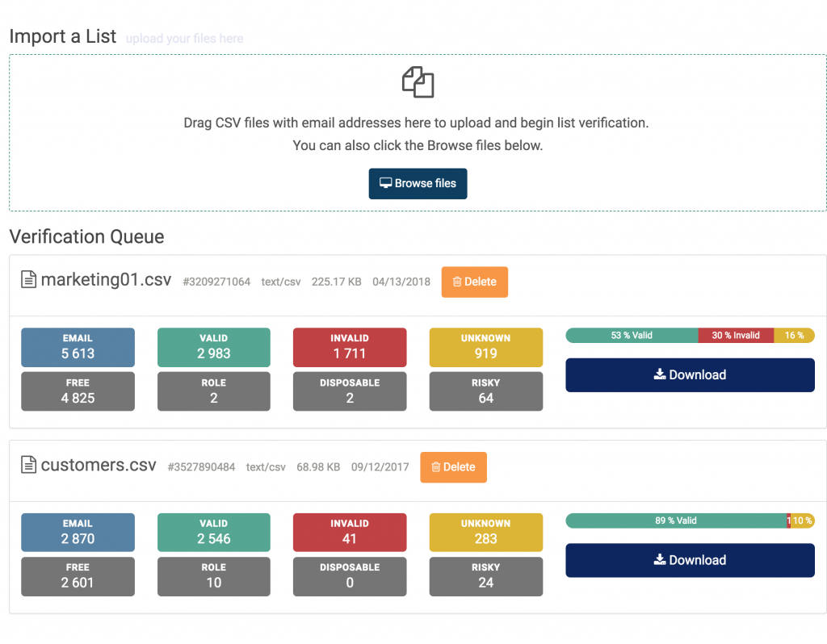The height and width of the screenshot is (644, 827).
Task: Select the Unknown 919 stat tile
Action: [485, 347]
